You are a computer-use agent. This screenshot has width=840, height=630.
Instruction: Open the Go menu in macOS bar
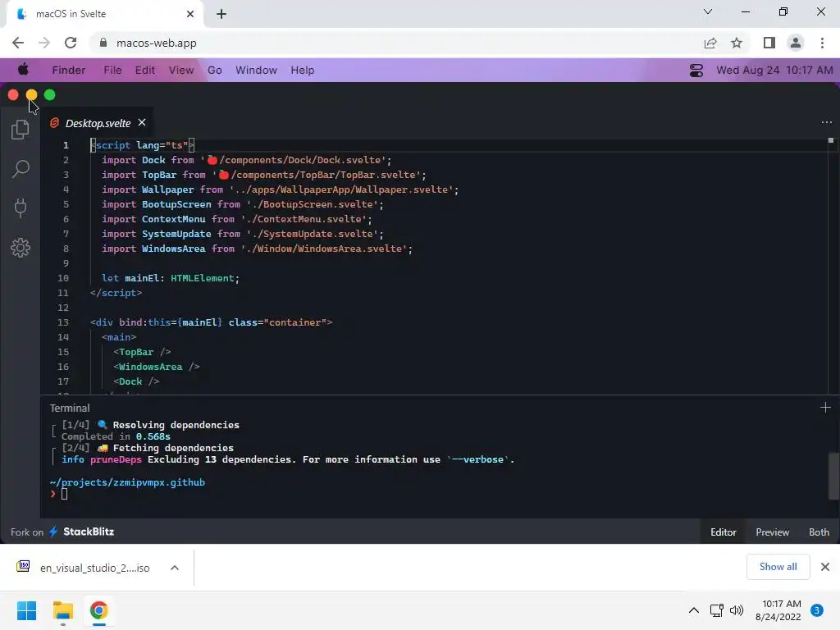pyautogui.click(x=214, y=71)
